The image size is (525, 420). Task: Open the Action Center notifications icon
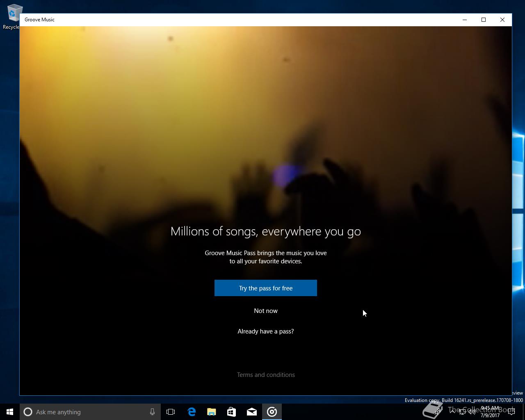pyautogui.click(x=511, y=412)
